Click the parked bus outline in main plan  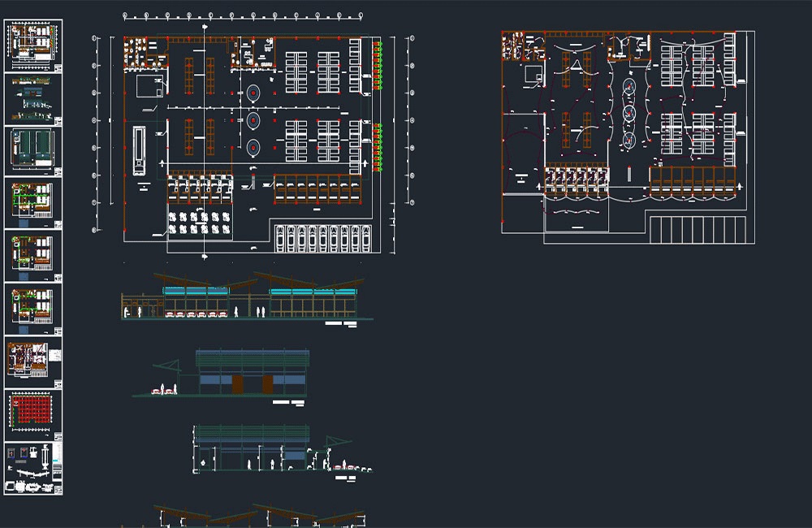coord(140,151)
